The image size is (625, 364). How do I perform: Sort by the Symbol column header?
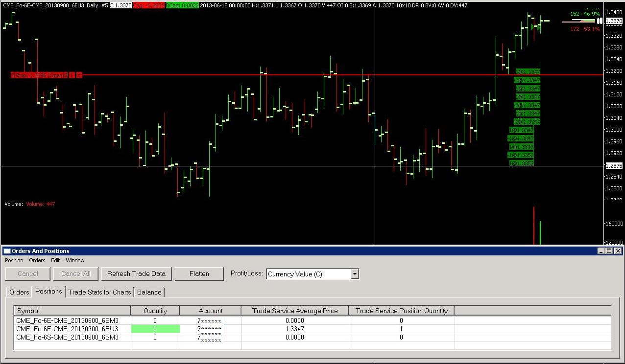pyautogui.click(x=72, y=311)
